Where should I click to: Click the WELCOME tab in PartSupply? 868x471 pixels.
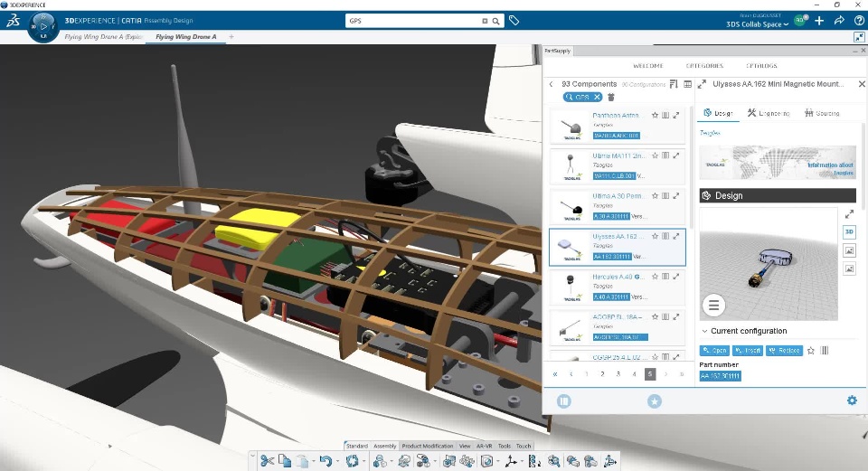(648, 66)
